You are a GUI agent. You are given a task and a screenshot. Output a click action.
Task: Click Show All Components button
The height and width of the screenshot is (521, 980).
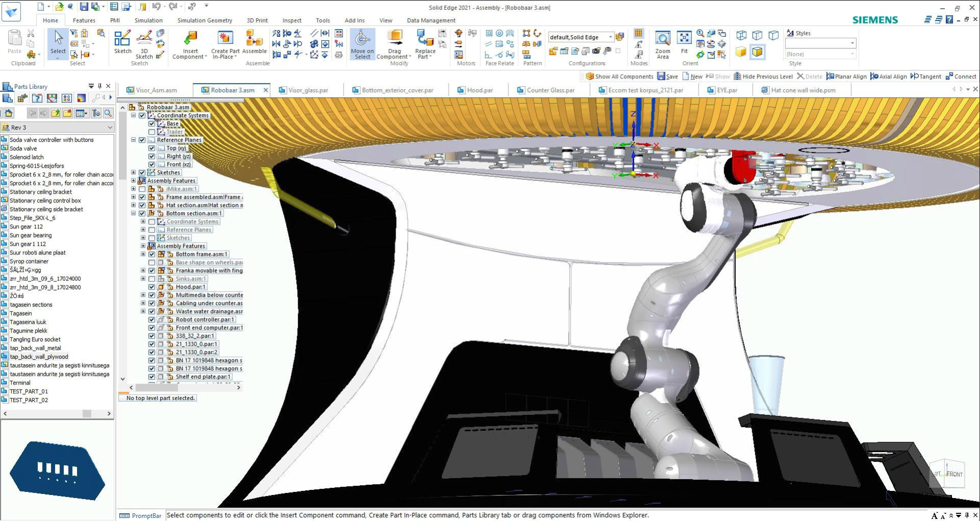pos(620,76)
